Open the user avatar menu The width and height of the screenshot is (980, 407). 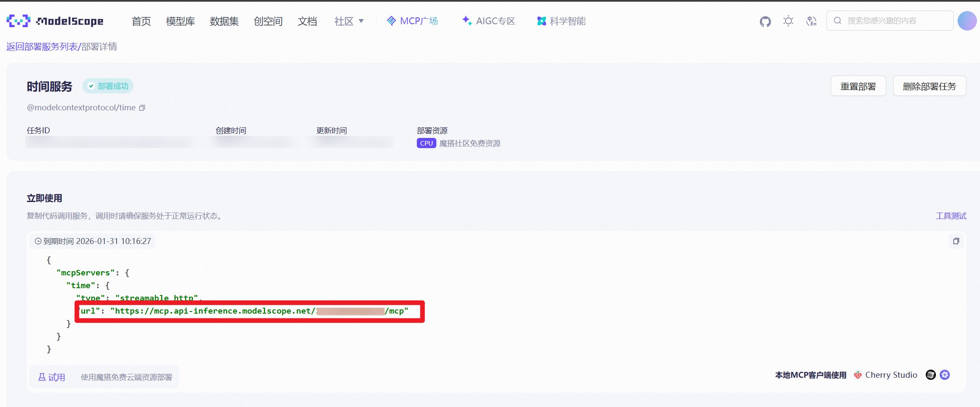(967, 21)
